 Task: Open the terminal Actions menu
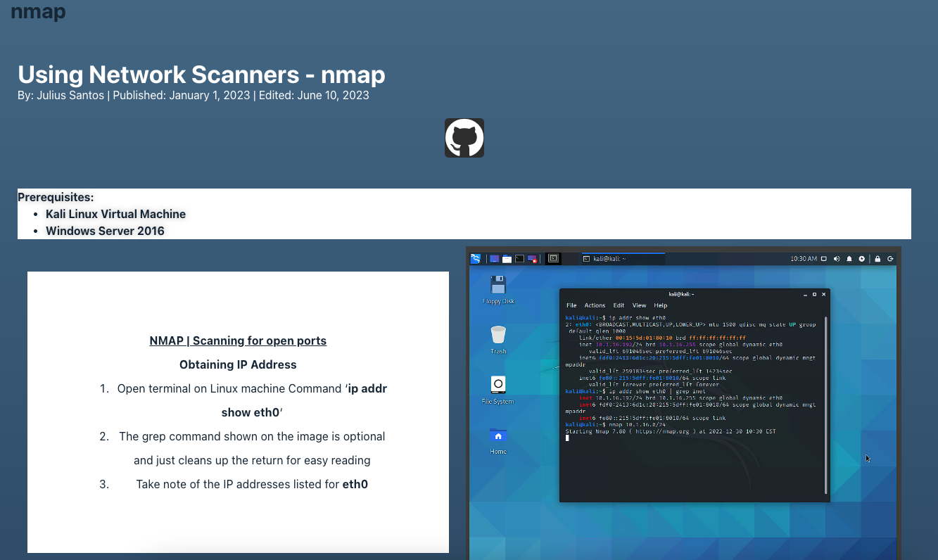tap(595, 305)
